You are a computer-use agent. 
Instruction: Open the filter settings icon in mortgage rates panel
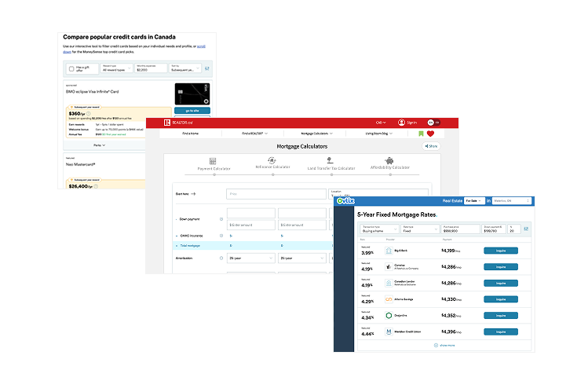click(x=526, y=229)
